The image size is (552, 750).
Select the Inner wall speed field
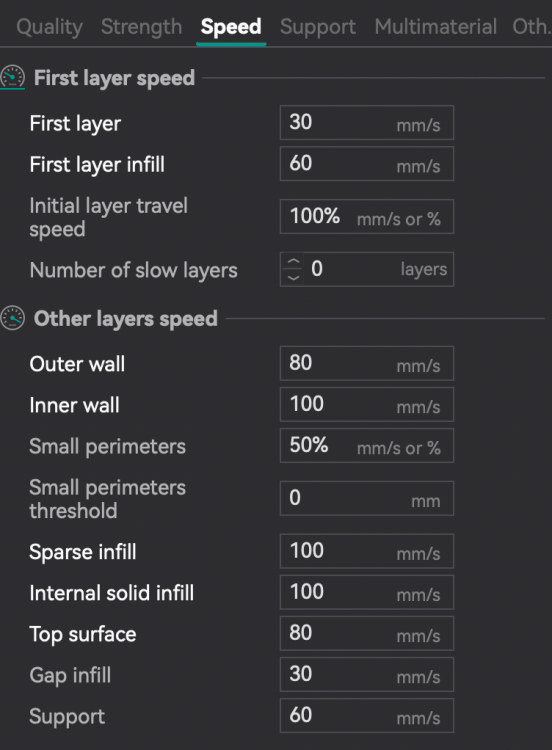pyautogui.click(x=367, y=405)
